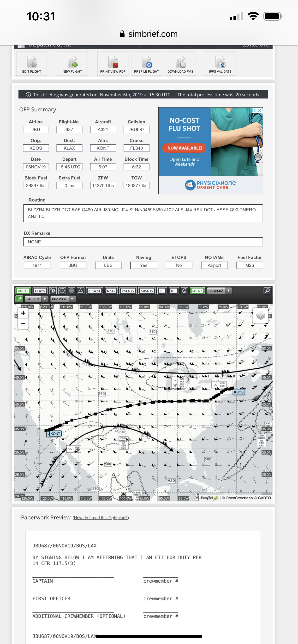
Task: Click the KONT airport marker
Action: click(55, 433)
